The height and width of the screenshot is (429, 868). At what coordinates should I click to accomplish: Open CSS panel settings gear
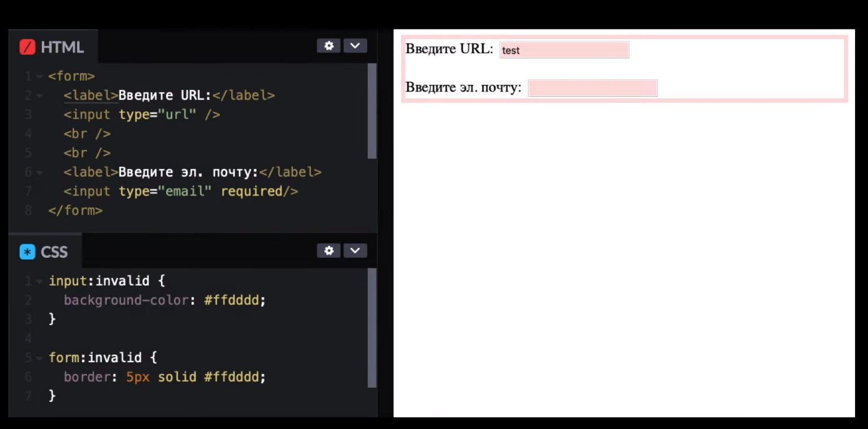328,250
